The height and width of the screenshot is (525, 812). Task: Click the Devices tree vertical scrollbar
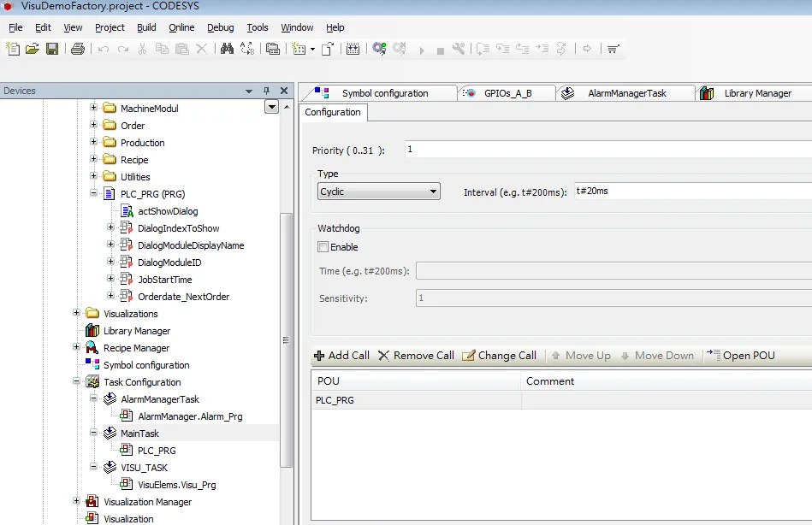(287, 339)
